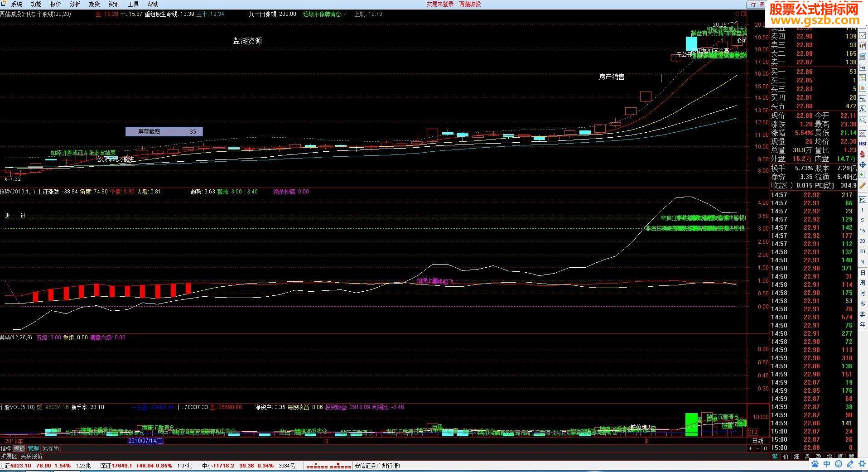
Task: Click the F5 icon in right sidebar
Action: click(863, 200)
